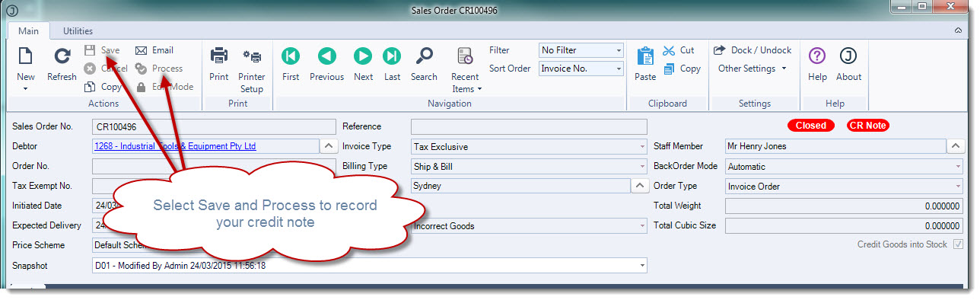
Task: Click the Reference input field
Action: [x=529, y=126]
